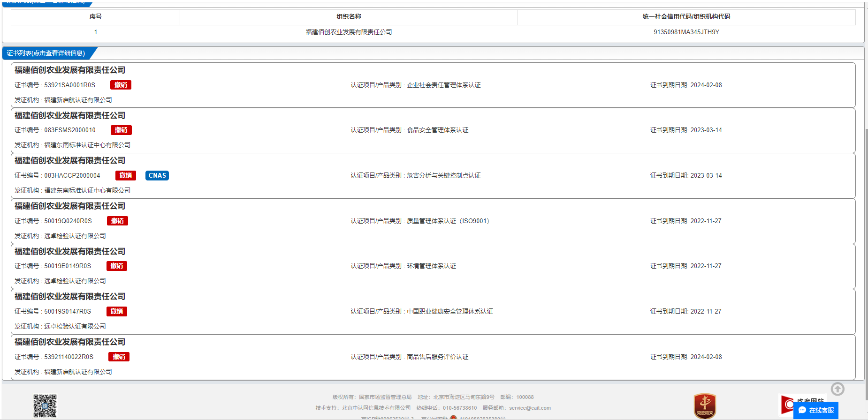868x420 pixels.
Task: Click hotline 010-56738610 in footer
Action: pyautogui.click(x=460, y=408)
